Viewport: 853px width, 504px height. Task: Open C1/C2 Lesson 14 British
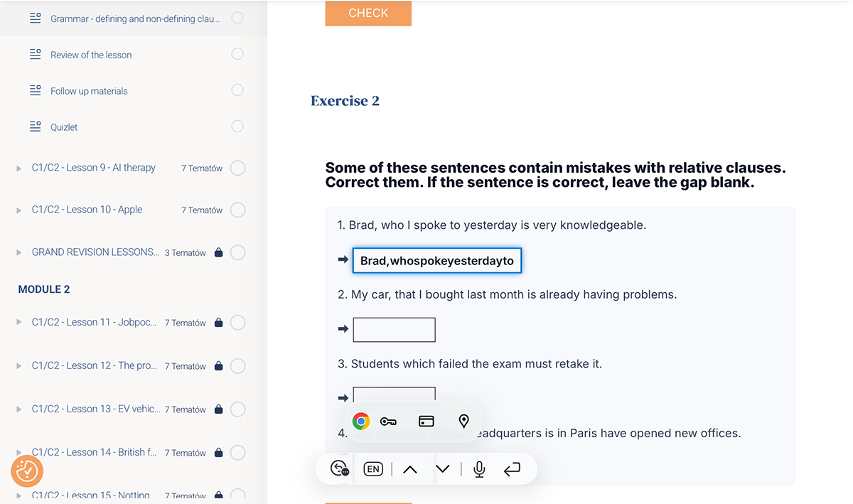tap(95, 452)
